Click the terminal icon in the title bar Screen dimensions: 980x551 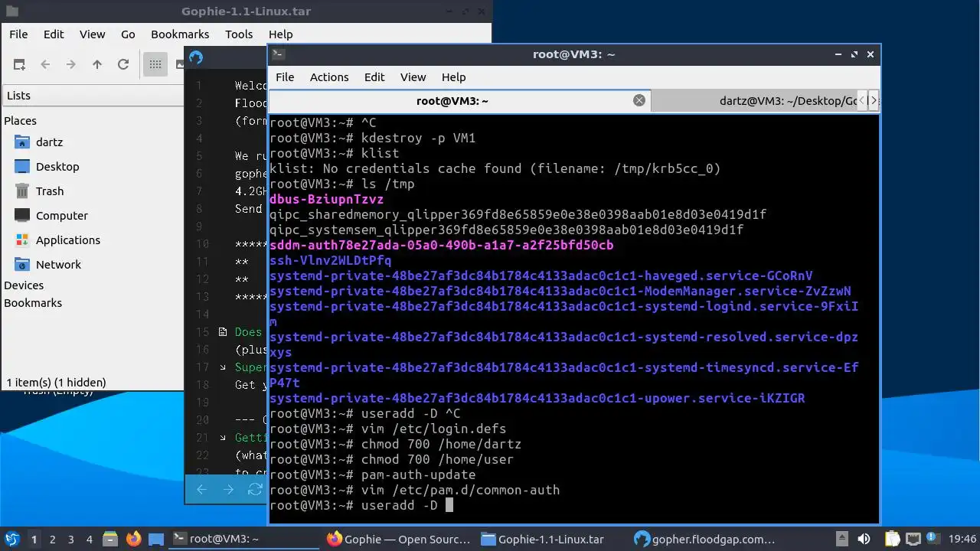tap(279, 54)
